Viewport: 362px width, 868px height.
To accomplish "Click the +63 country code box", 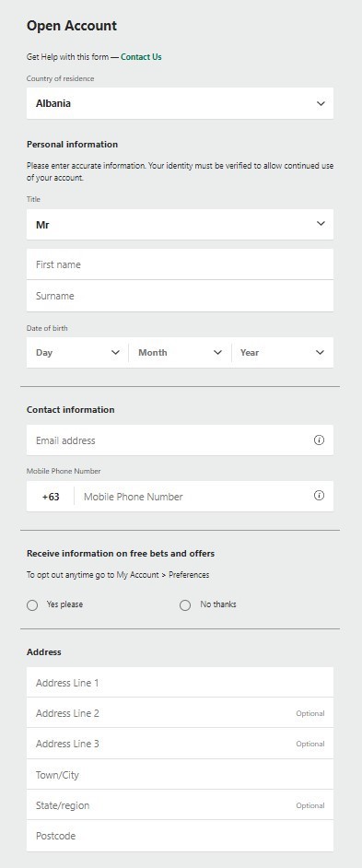I will click(x=51, y=497).
